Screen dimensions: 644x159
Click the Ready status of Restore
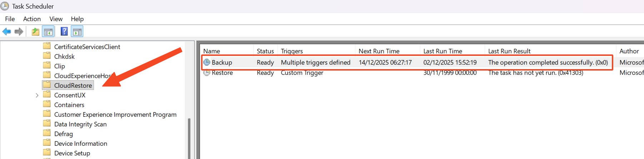pos(265,73)
